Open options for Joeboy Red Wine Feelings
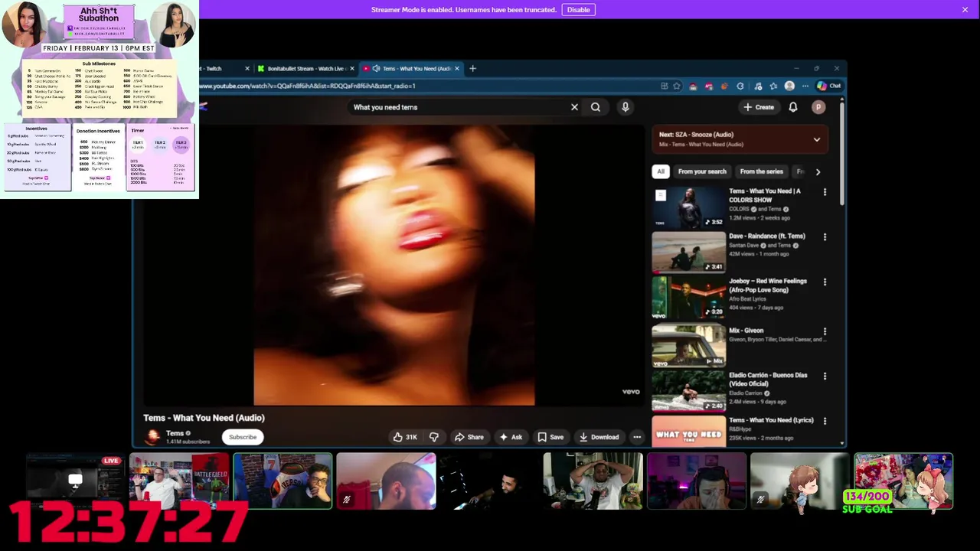The width and height of the screenshot is (980, 551). [x=825, y=282]
